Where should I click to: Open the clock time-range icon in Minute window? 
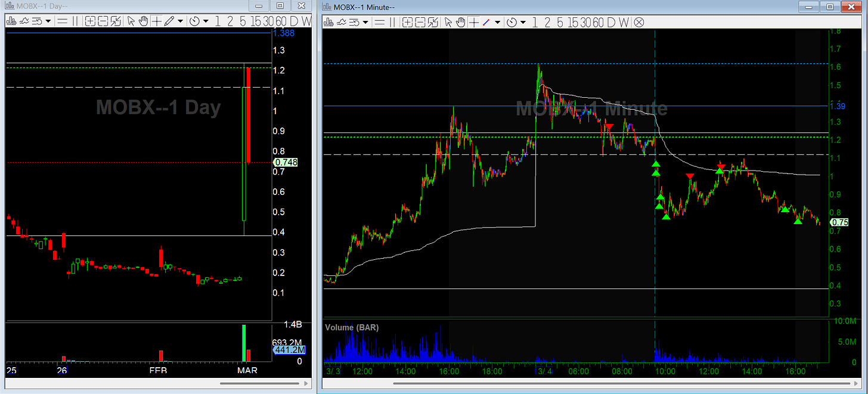pos(511,22)
